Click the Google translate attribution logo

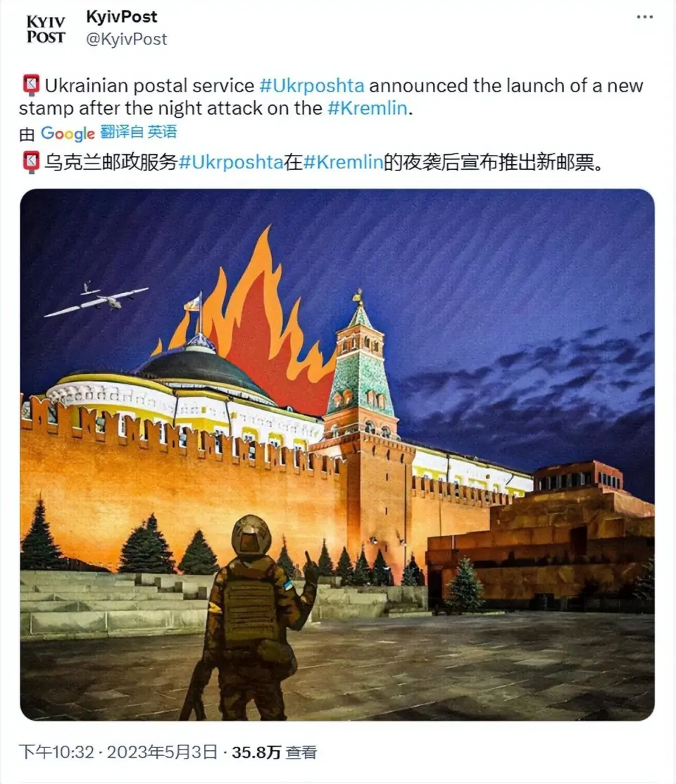(x=68, y=133)
